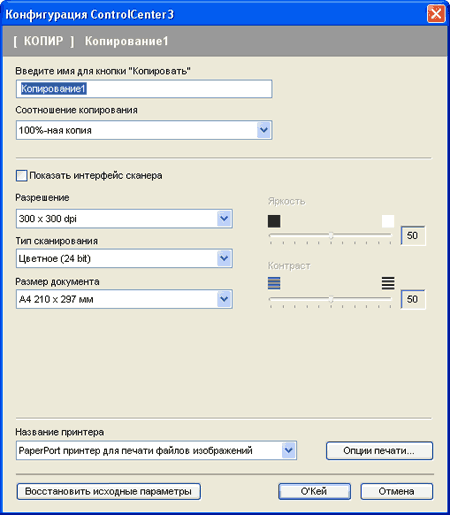Click the brightness value box showing 50
450x515 pixels.
tap(413, 235)
